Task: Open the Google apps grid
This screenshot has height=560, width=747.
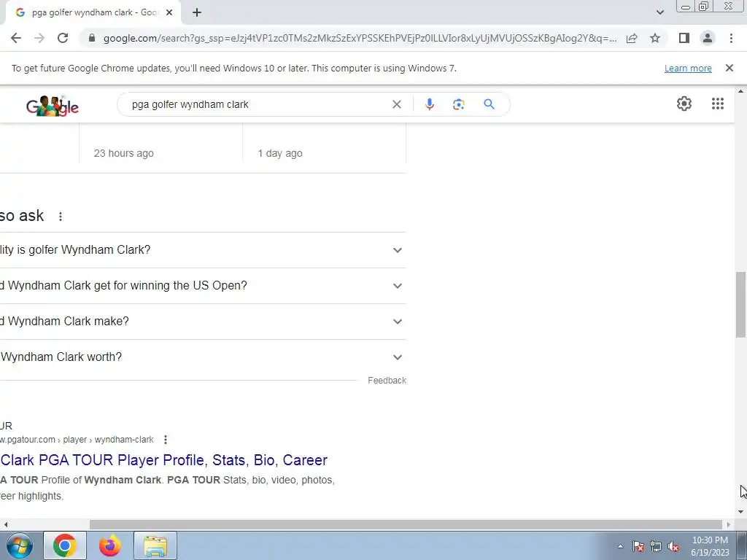Action: (718, 104)
